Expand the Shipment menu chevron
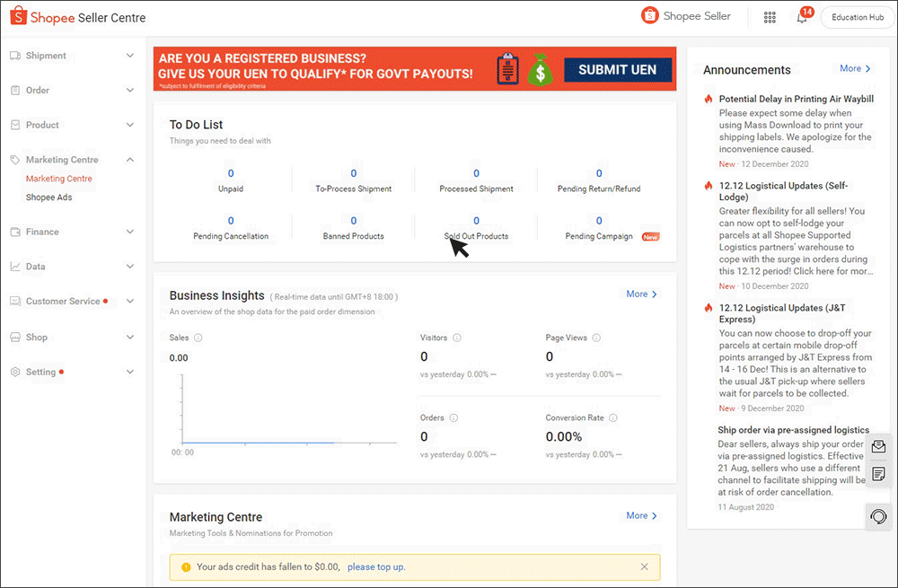Viewport: 898px width, 588px height. pyautogui.click(x=130, y=56)
